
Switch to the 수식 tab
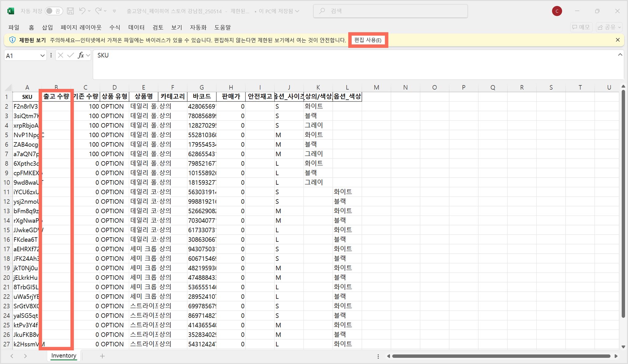click(x=115, y=27)
